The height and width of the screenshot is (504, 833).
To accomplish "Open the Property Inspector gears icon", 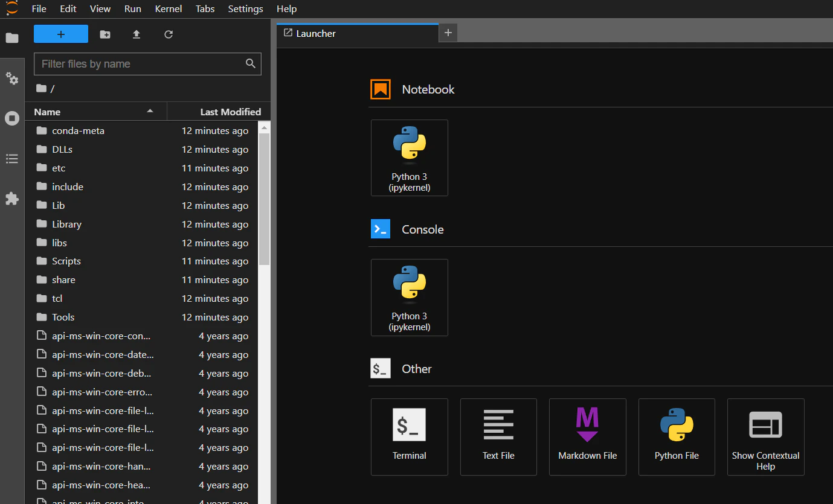I will pyautogui.click(x=12, y=78).
